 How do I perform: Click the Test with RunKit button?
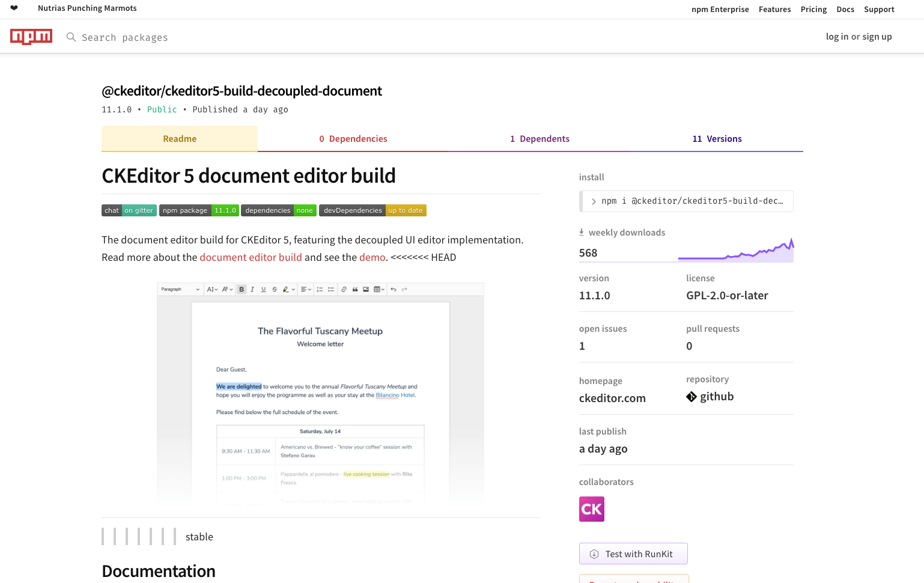click(x=633, y=554)
